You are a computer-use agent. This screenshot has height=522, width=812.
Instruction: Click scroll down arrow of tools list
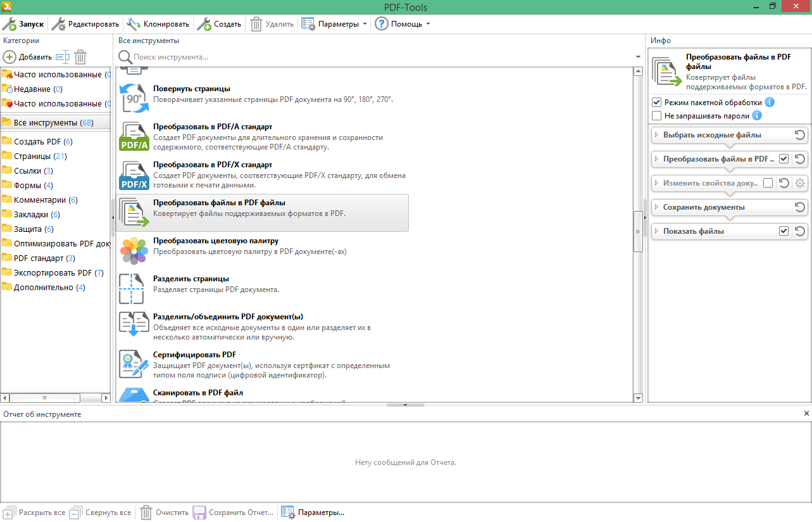638,398
